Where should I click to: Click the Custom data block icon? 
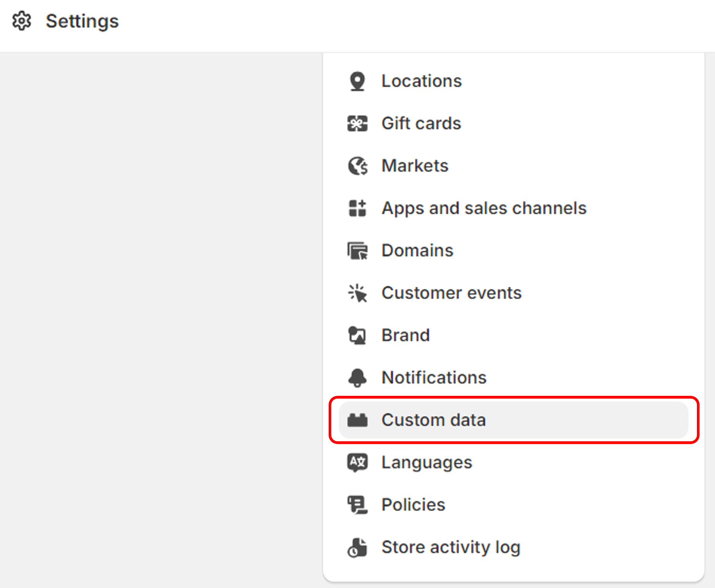coord(357,420)
